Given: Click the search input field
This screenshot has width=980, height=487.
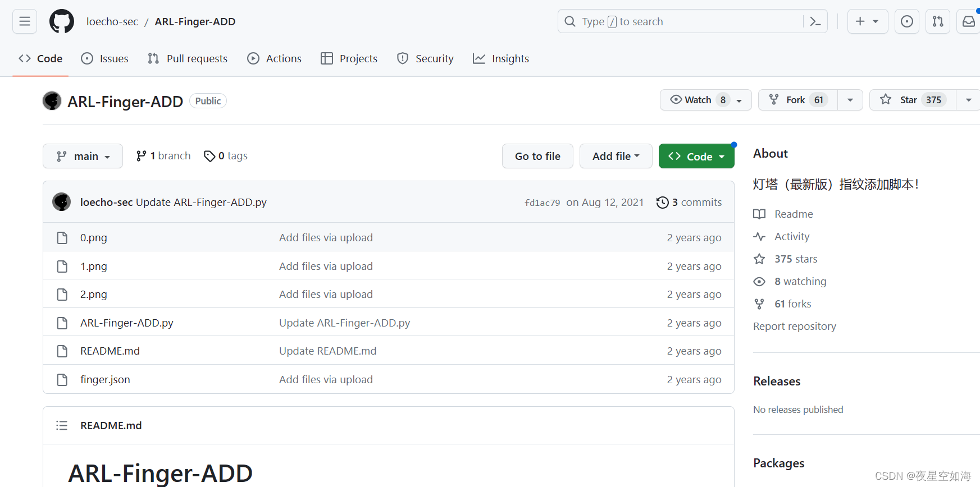Looking at the screenshot, I should [692, 21].
